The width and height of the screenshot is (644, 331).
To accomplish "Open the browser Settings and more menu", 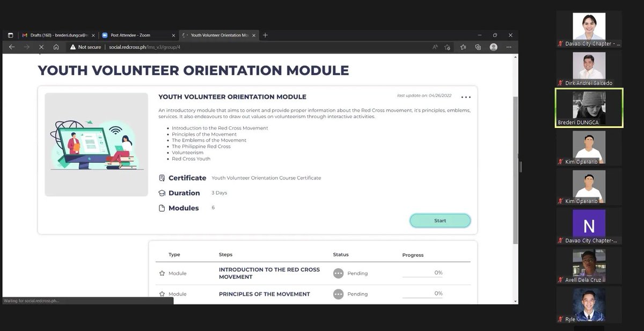I will click(509, 47).
